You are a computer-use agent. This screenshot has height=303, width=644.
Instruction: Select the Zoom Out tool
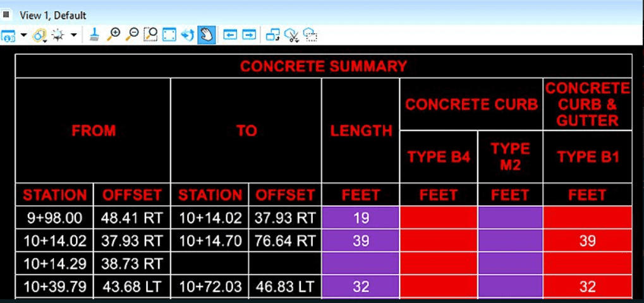click(132, 35)
